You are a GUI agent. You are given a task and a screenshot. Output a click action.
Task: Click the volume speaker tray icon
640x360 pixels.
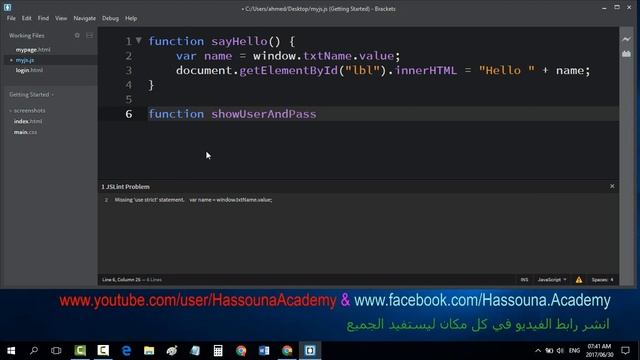(560, 351)
